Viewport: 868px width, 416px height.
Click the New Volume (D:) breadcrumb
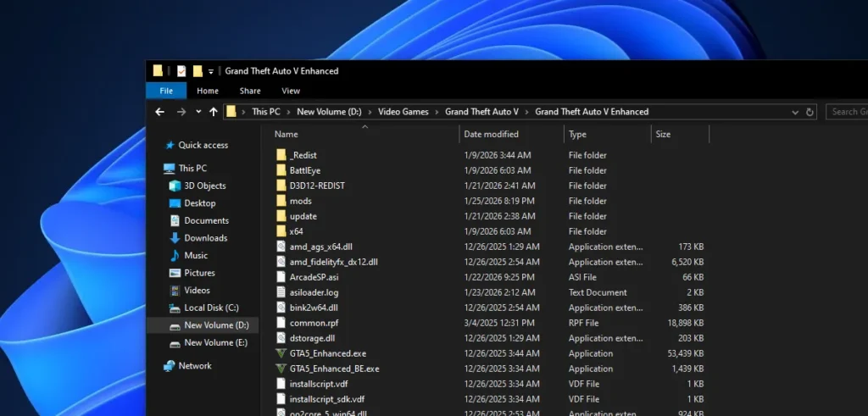[329, 112]
